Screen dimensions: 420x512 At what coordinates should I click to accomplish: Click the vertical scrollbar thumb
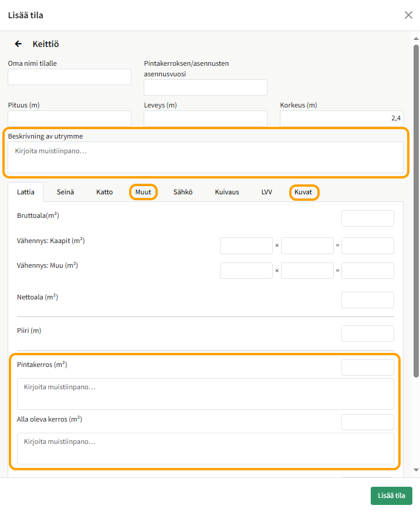coord(416,211)
